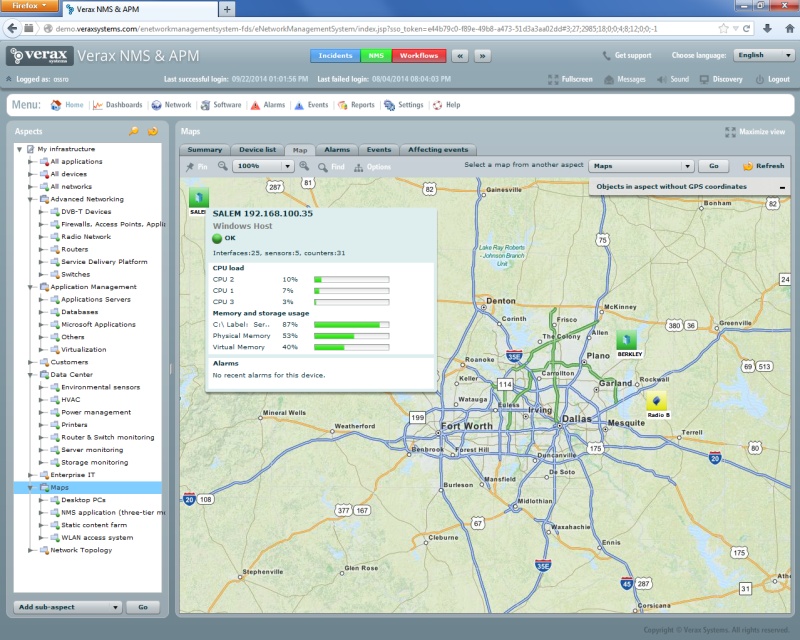
Task: Click the C:\ Label storage usage bar
Action: [352, 325]
